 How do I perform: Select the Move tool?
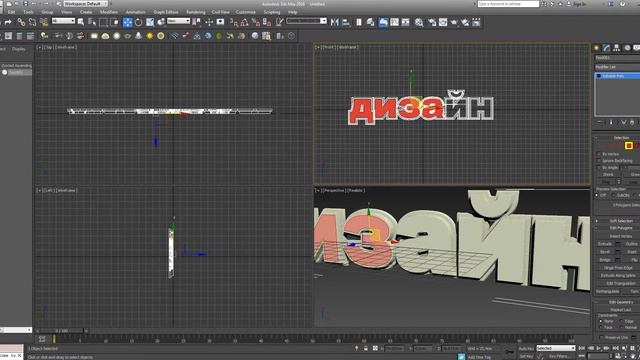click(x=127, y=22)
